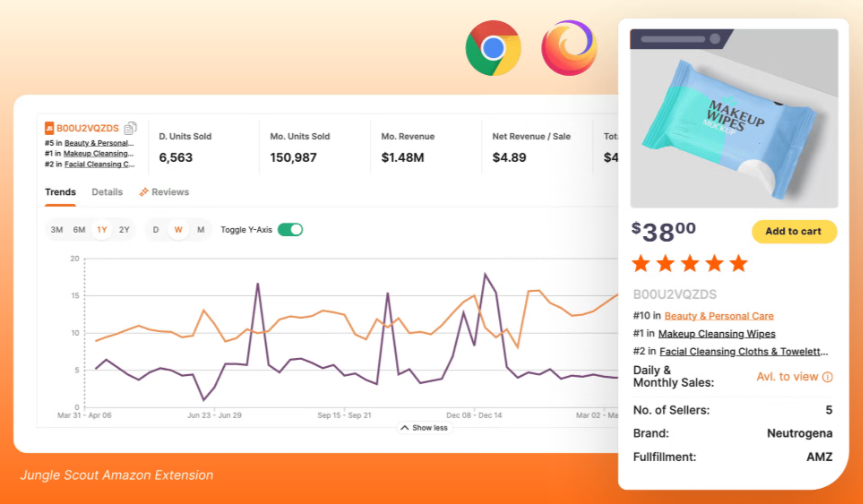Open the Trends tab
This screenshot has height=504, width=863.
pyautogui.click(x=60, y=192)
